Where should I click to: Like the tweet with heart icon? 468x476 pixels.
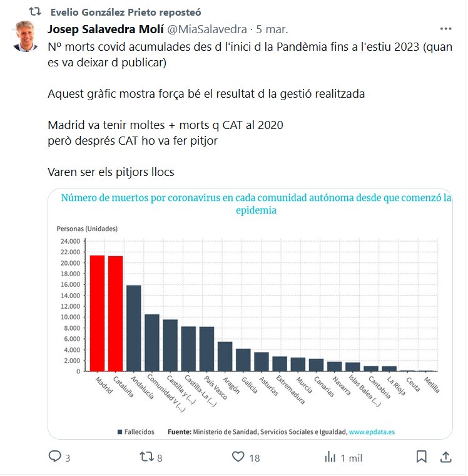238,457
